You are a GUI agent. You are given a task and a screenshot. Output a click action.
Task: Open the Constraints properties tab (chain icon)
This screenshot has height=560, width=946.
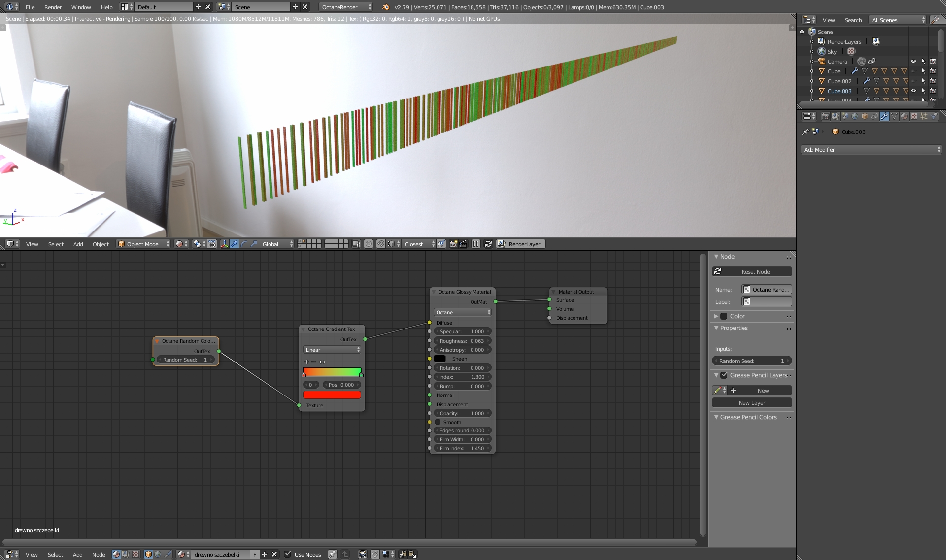point(875,116)
